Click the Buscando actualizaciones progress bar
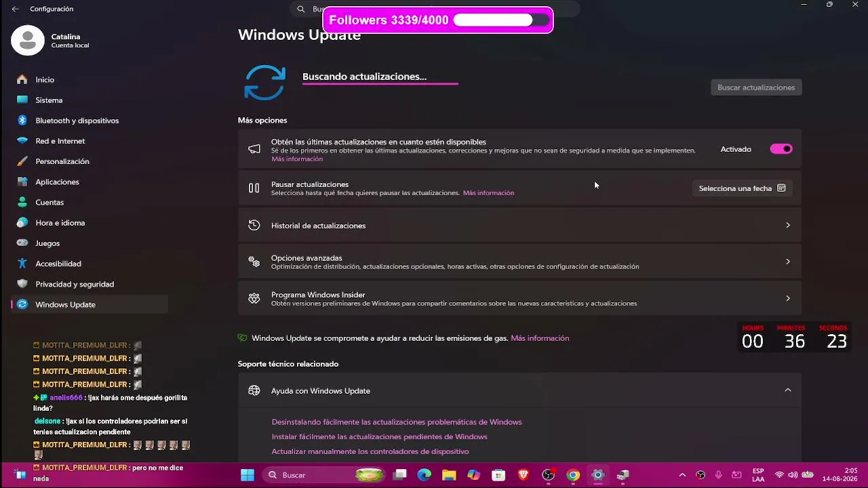Screen dimensions: 868x488 (x=380, y=84)
